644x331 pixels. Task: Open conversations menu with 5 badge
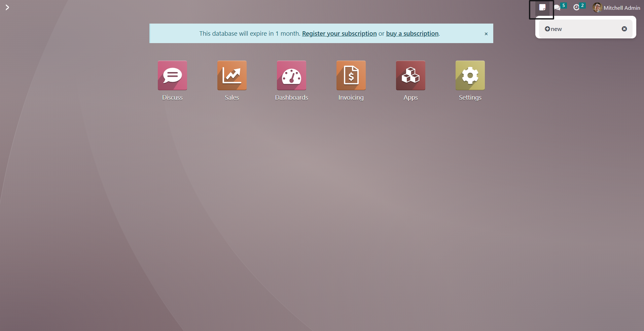coord(560,7)
